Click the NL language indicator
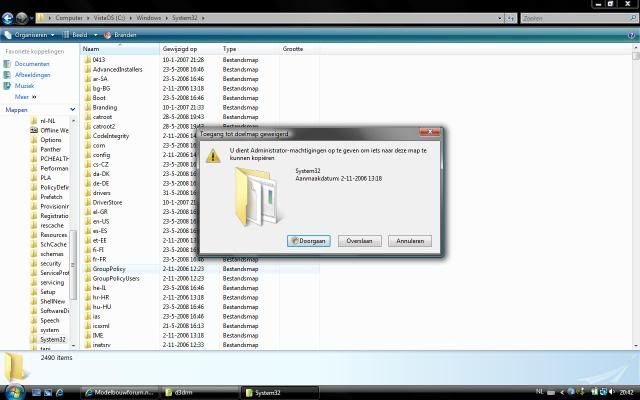The width and height of the screenshot is (640, 400). (539, 392)
